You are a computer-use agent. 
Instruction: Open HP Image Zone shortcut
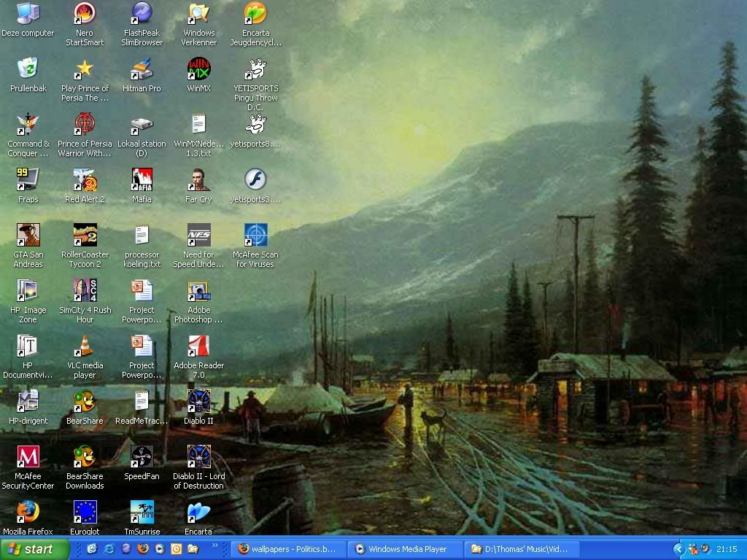point(28,290)
